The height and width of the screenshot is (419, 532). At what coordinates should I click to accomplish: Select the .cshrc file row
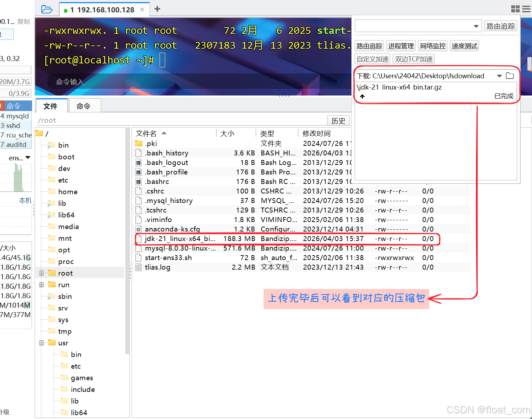point(302,191)
